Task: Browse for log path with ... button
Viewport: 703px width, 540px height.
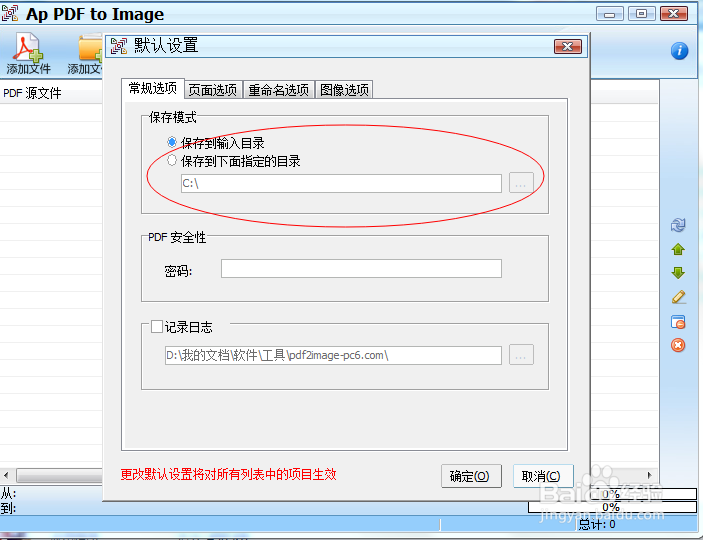Action: [521, 355]
